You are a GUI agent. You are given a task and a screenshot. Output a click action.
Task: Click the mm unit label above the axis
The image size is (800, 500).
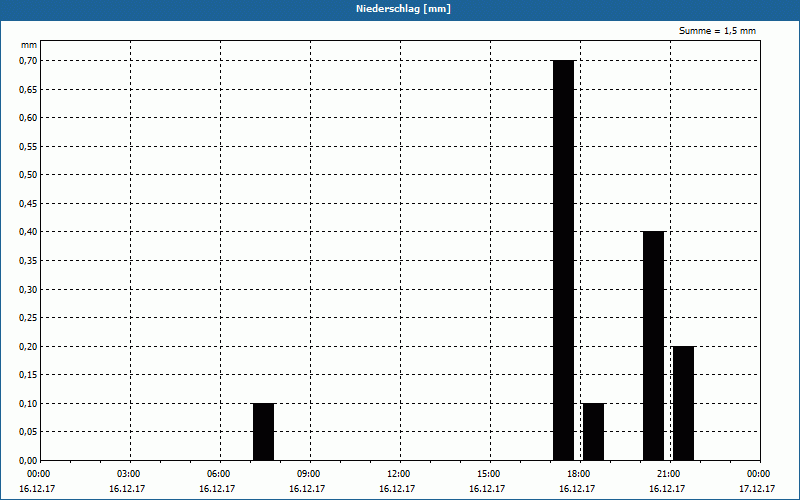[x=29, y=45]
